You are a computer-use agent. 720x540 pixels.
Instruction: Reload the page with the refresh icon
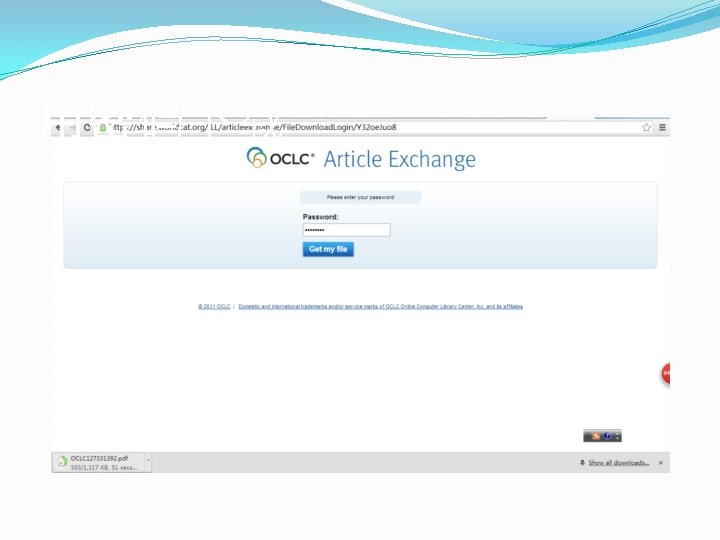tap(87, 127)
